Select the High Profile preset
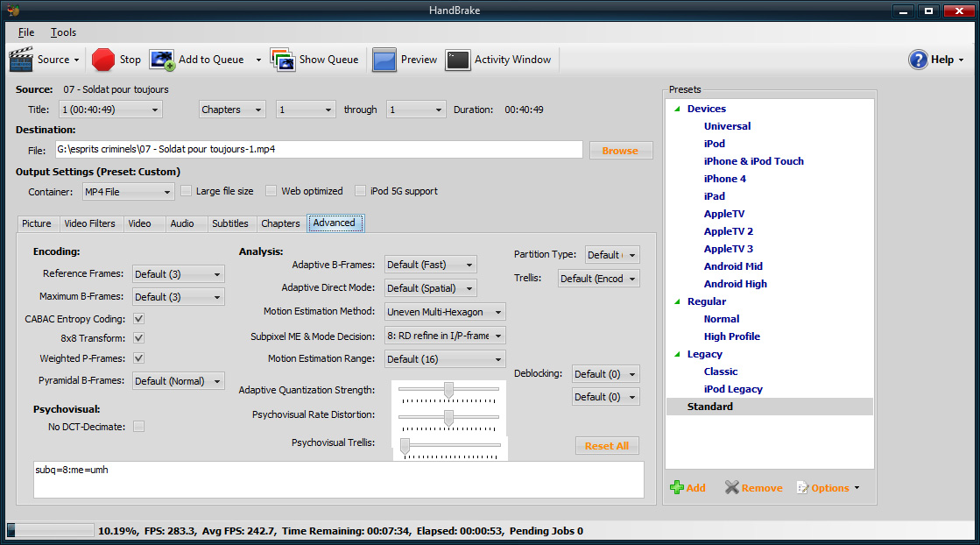The height and width of the screenshot is (545, 980). click(732, 336)
